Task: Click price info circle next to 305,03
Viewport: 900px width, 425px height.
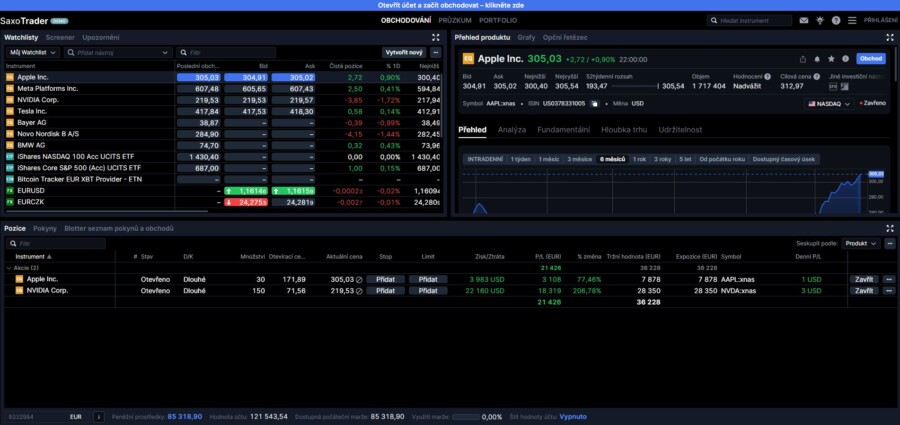Action: click(x=359, y=280)
